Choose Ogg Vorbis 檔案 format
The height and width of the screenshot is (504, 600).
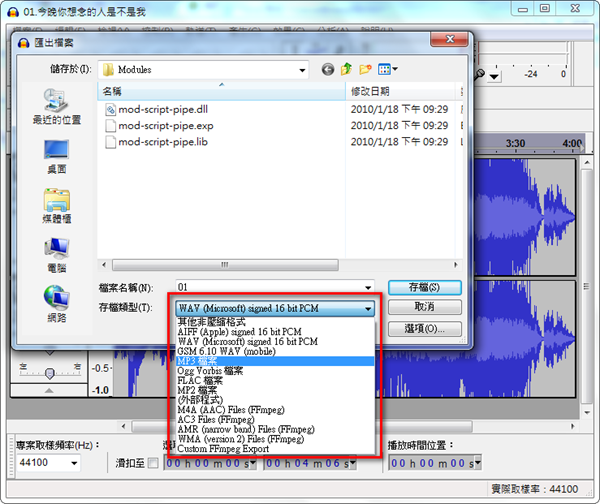(275, 371)
